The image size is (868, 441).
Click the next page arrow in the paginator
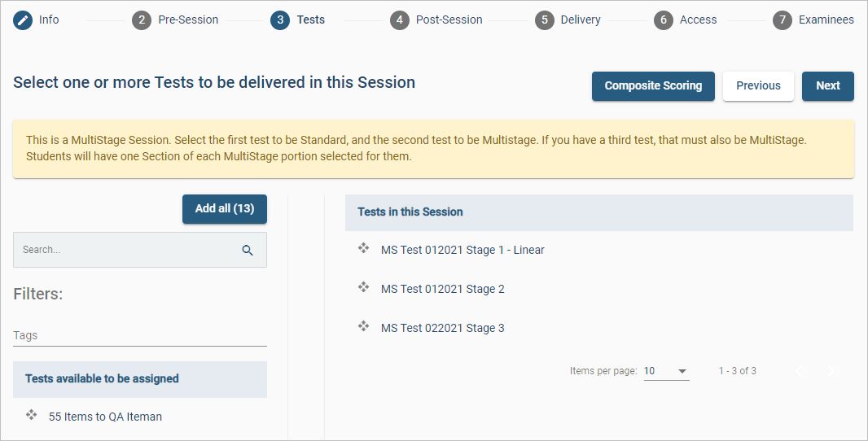pos(831,371)
